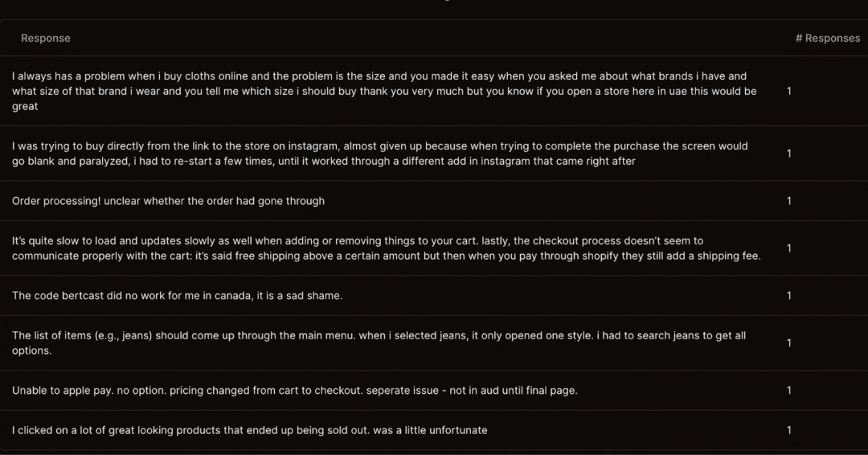
Task: Click the count 1 for the instagram response
Action: 789,154
